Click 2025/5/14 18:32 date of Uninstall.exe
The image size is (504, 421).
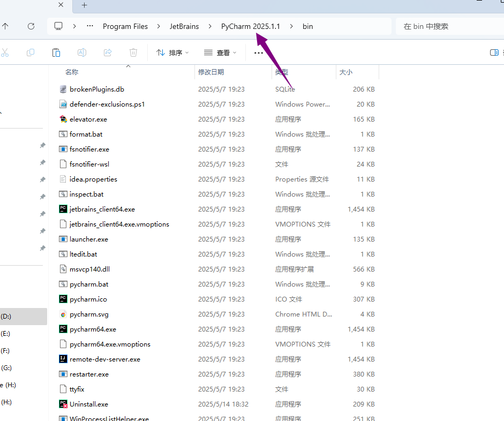[x=223, y=404]
